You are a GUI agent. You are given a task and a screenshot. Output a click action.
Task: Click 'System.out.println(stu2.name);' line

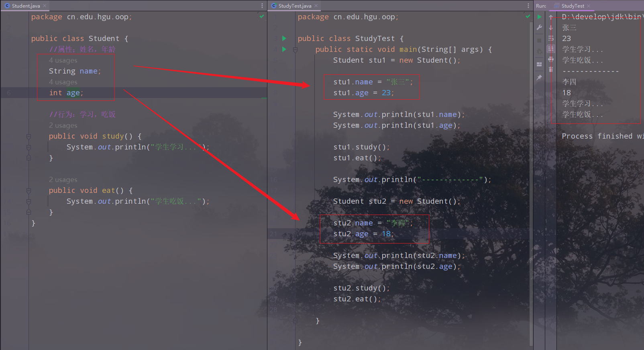(x=399, y=256)
